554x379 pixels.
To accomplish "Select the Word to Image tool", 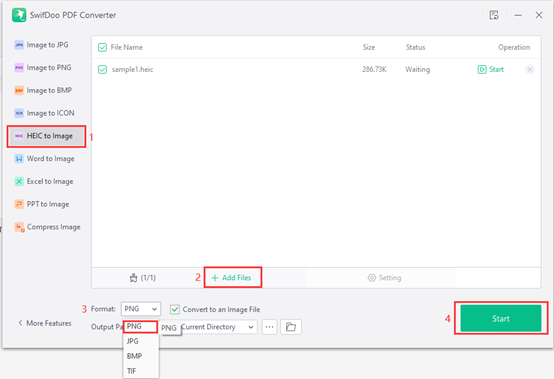I will click(45, 159).
